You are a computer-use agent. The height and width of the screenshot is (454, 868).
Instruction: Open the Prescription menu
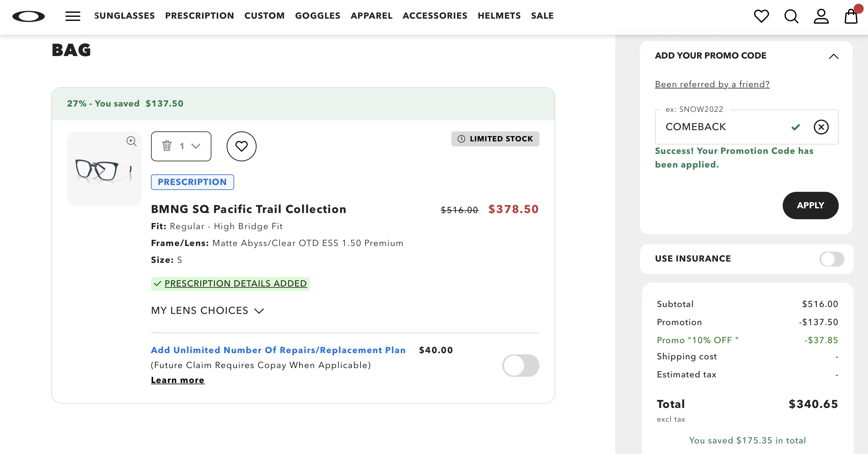(x=200, y=16)
